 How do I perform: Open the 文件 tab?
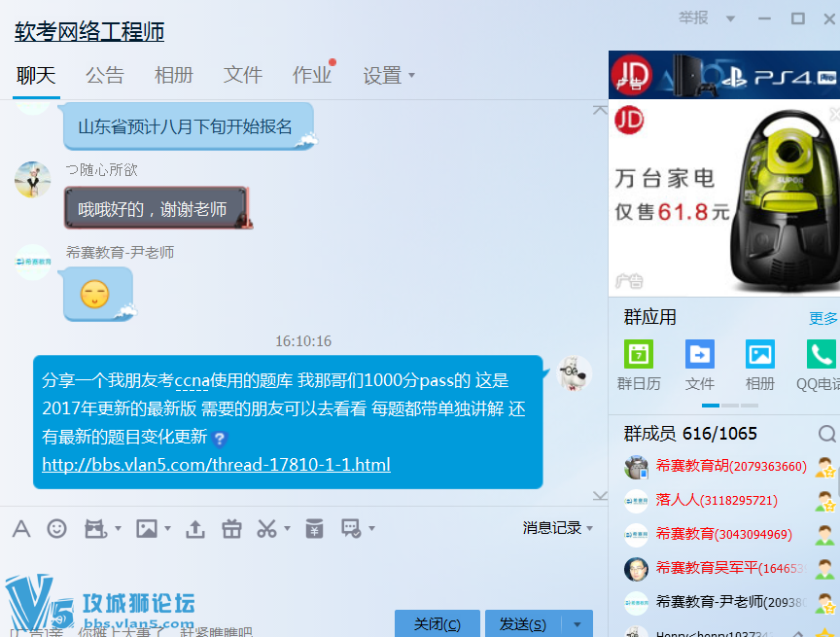243,75
